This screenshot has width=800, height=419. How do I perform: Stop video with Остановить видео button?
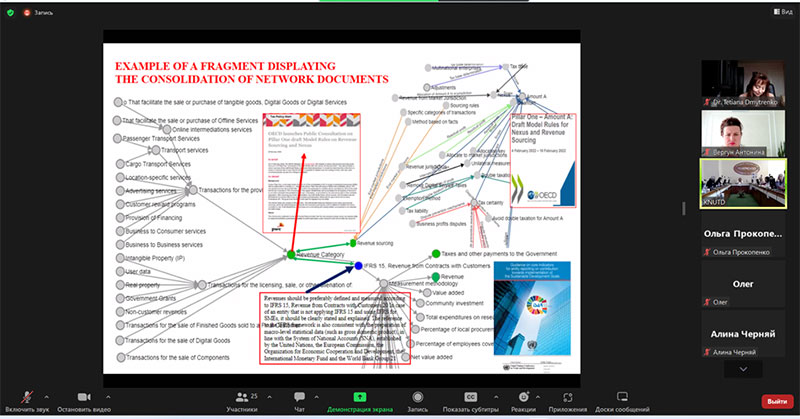84,401
